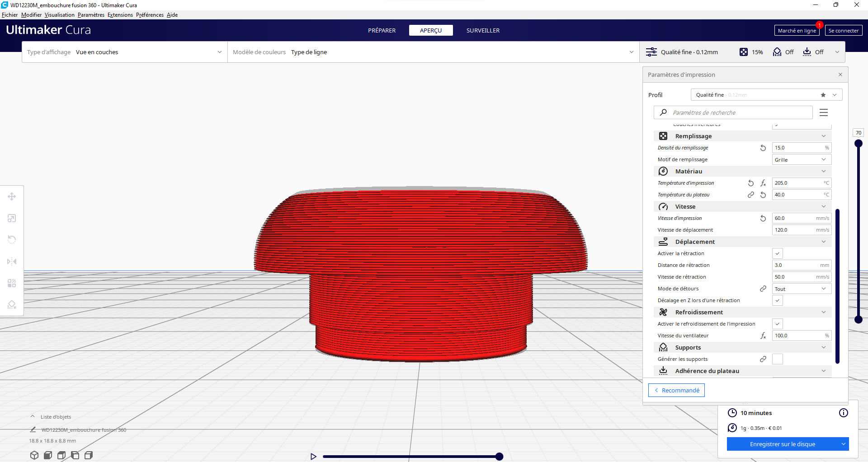
Task: Open the Extensions menu
Action: pos(120,15)
